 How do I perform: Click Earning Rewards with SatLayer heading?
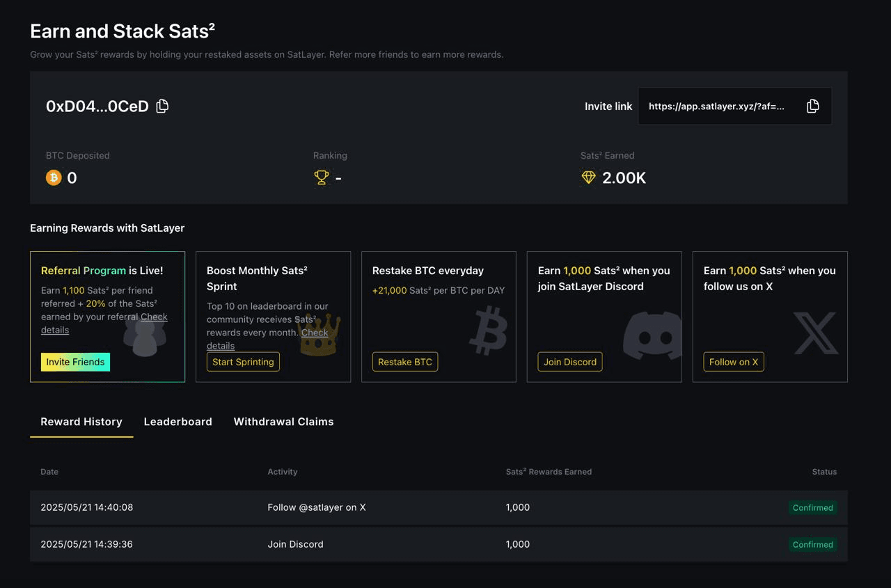coord(107,228)
